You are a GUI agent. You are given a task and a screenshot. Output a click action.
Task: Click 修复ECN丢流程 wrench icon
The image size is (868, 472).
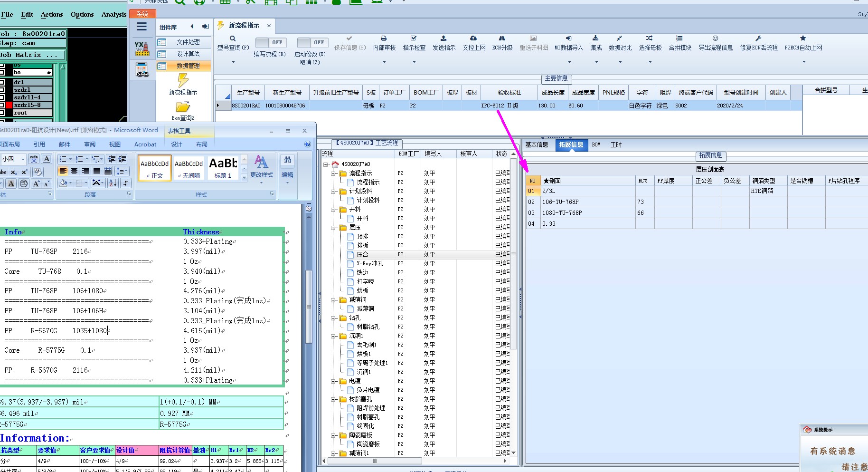pos(758,38)
